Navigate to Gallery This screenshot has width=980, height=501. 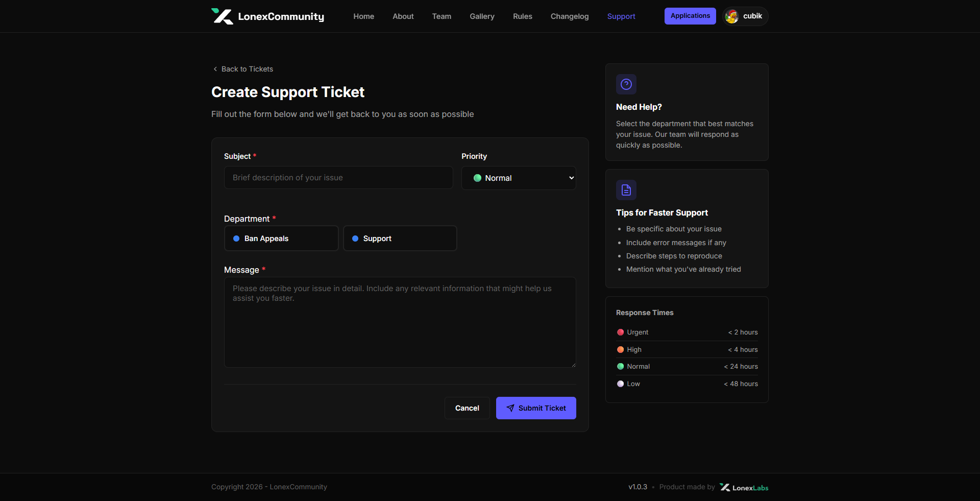(x=482, y=16)
